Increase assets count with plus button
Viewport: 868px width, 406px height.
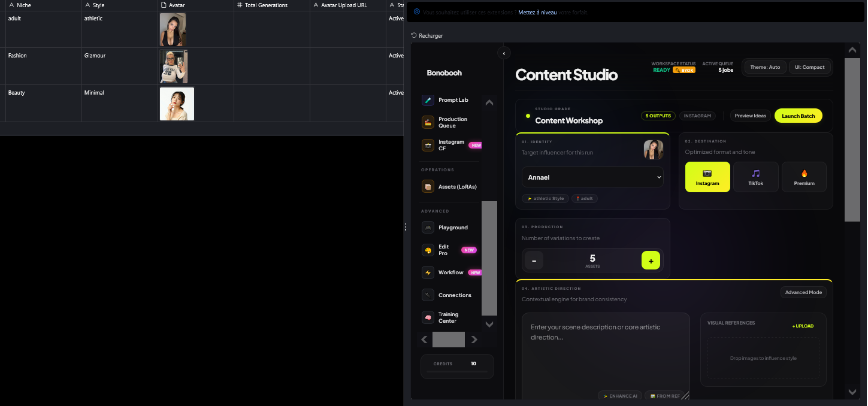tap(651, 260)
